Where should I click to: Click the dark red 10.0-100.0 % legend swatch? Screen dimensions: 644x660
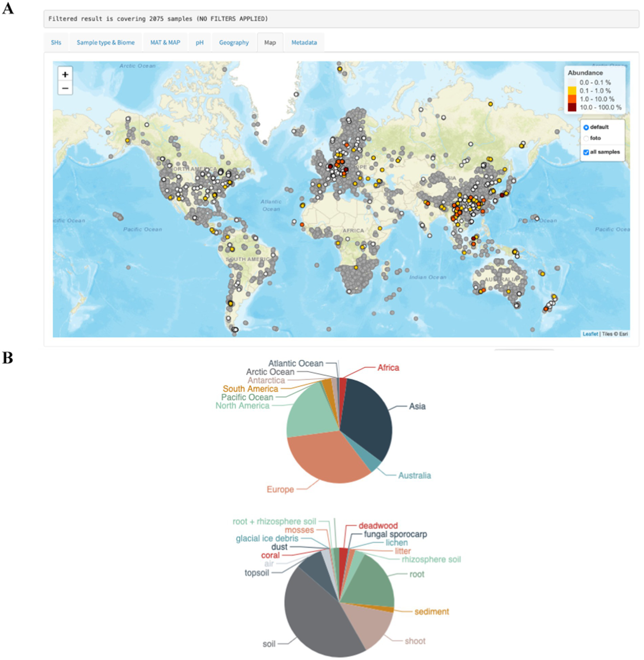coord(572,108)
